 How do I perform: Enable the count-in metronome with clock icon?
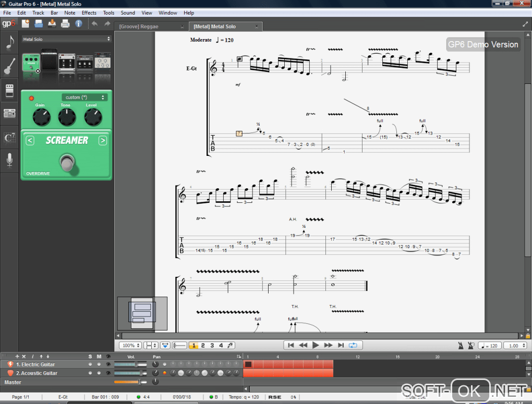tap(471, 346)
